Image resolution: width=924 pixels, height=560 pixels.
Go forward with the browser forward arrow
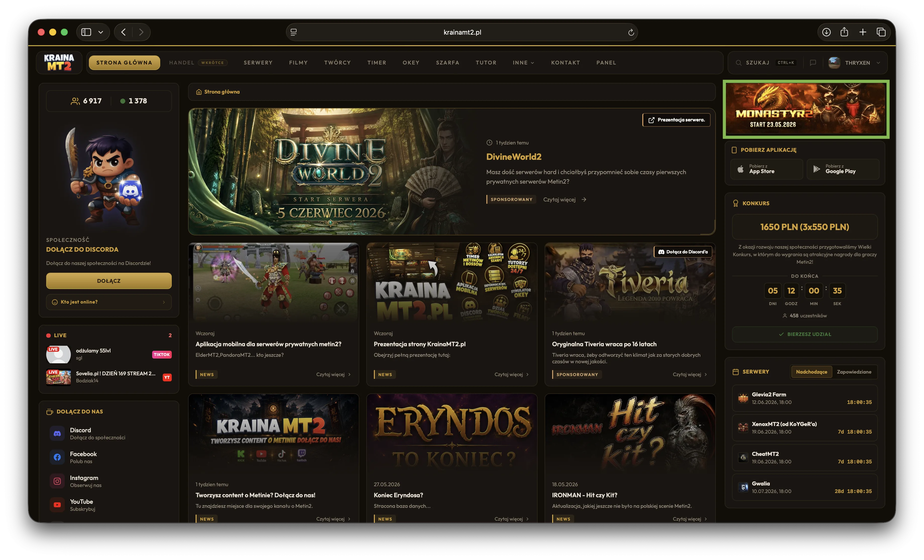pos(141,32)
